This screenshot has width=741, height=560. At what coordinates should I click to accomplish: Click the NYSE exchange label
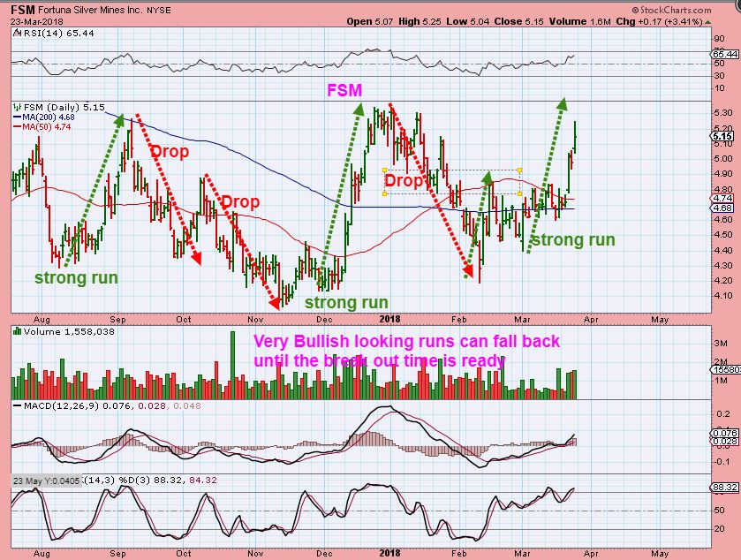159,10
